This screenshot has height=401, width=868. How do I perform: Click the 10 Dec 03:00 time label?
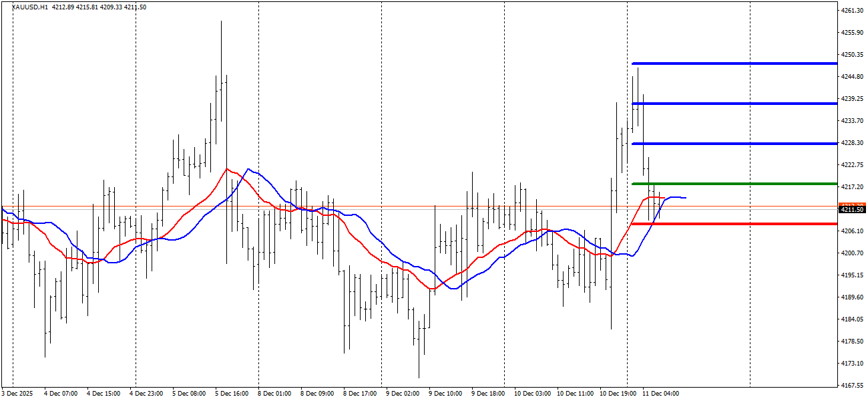click(532, 394)
